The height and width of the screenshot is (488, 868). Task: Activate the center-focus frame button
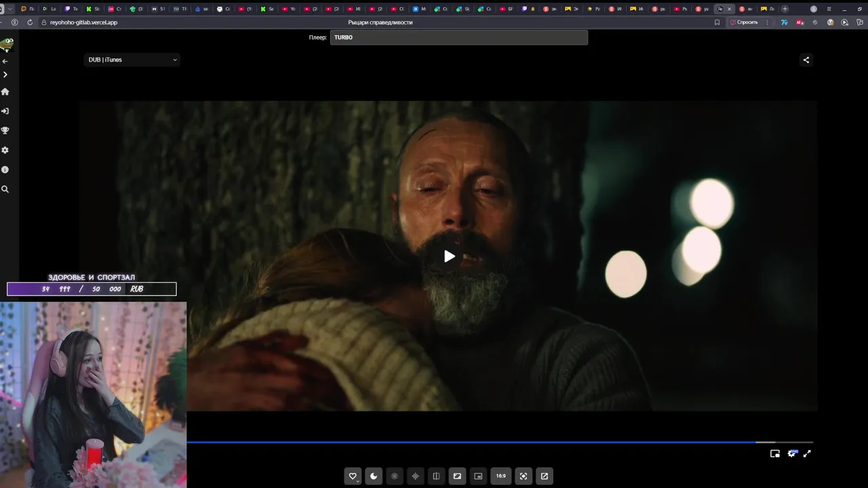(523, 476)
